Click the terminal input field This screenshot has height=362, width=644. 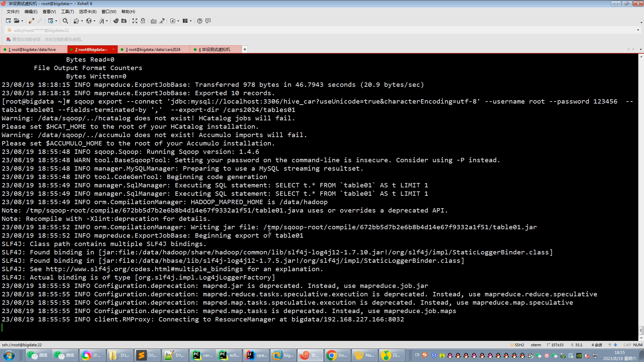(x=4, y=327)
